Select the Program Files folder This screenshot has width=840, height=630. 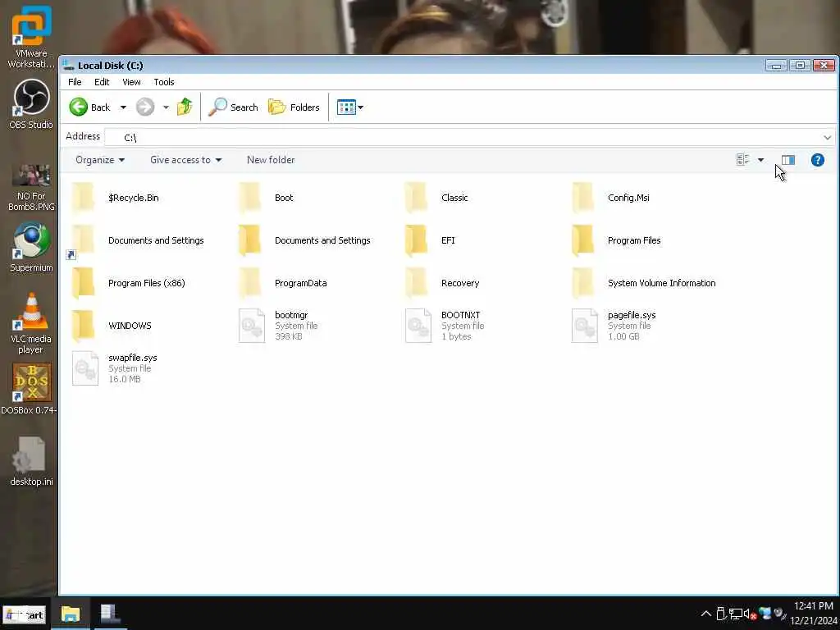coord(616,240)
